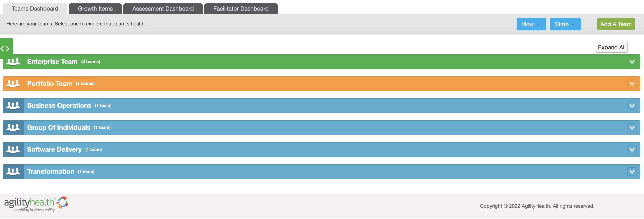Expand the Business Operations chevron
The image size is (644, 219).
(632, 106)
